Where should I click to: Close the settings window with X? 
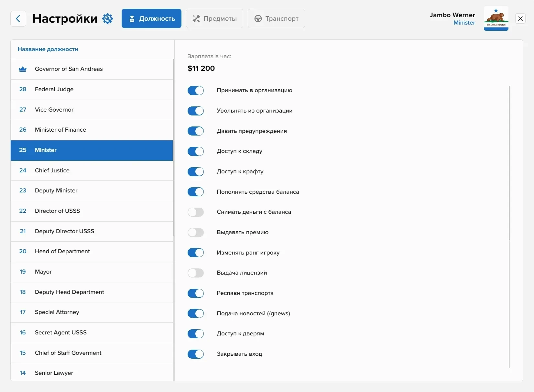point(520,19)
